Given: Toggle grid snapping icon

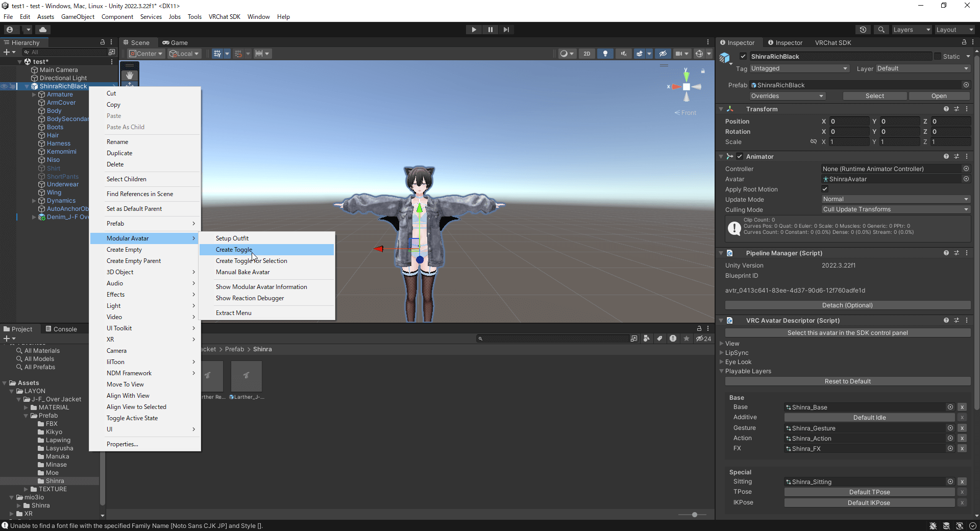Looking at the screenshot, I should [238, 54].
